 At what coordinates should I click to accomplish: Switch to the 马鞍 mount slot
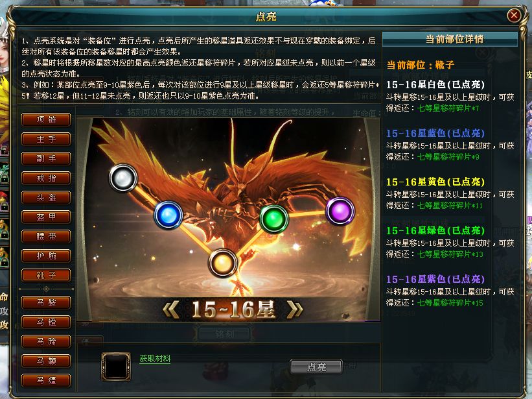click(x=46, y=302)
